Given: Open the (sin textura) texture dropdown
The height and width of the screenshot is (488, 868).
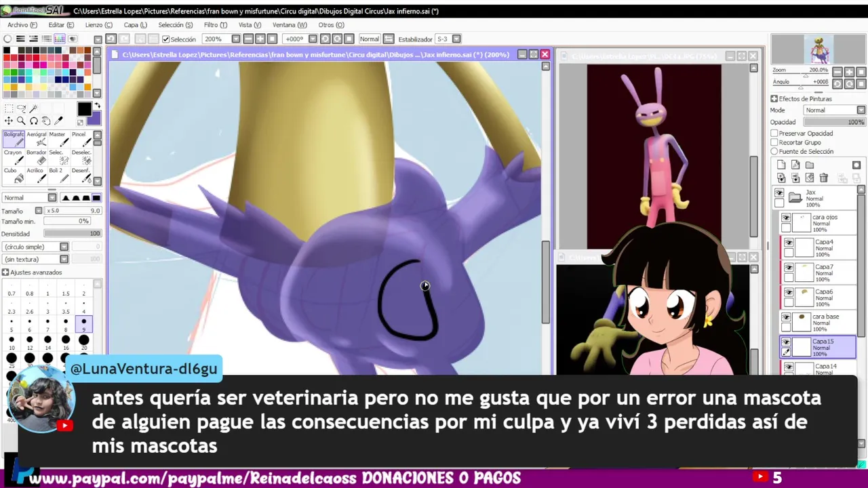Looking at the screenshot, I should click(x=64, y=259).
